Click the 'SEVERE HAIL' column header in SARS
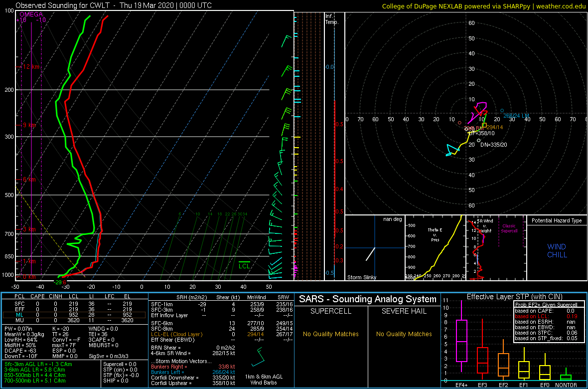The height and width of the screenshot is (389, 588). [x=404, y=311]
